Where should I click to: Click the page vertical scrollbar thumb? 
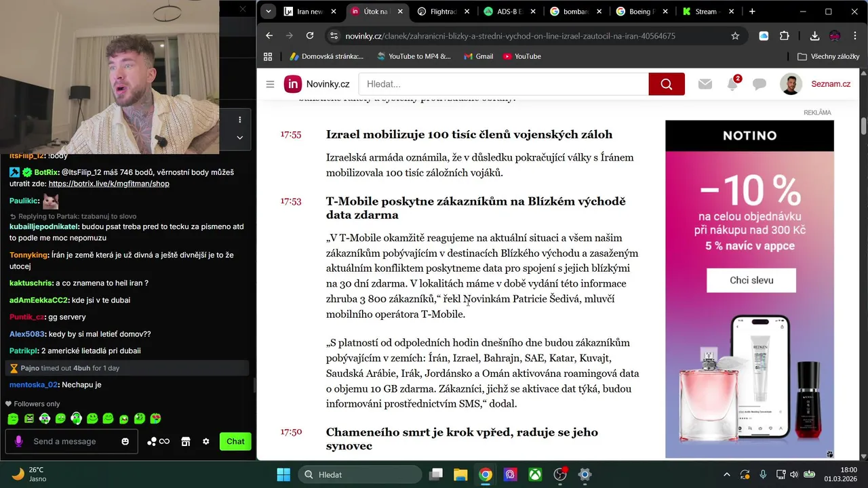click(864, 126)
